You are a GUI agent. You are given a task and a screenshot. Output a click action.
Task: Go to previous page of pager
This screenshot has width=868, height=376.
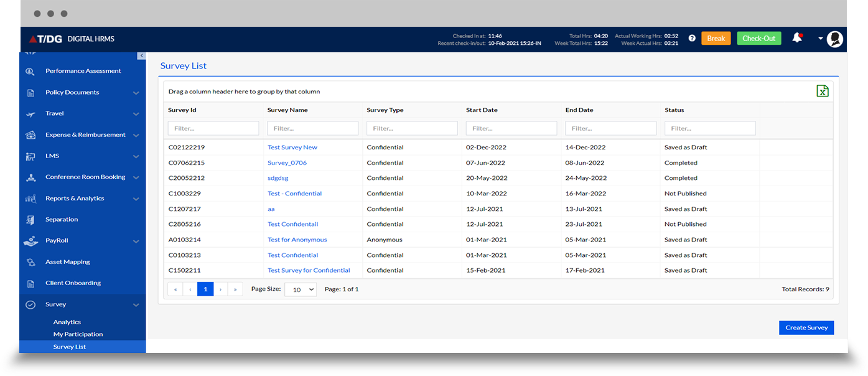190,289
